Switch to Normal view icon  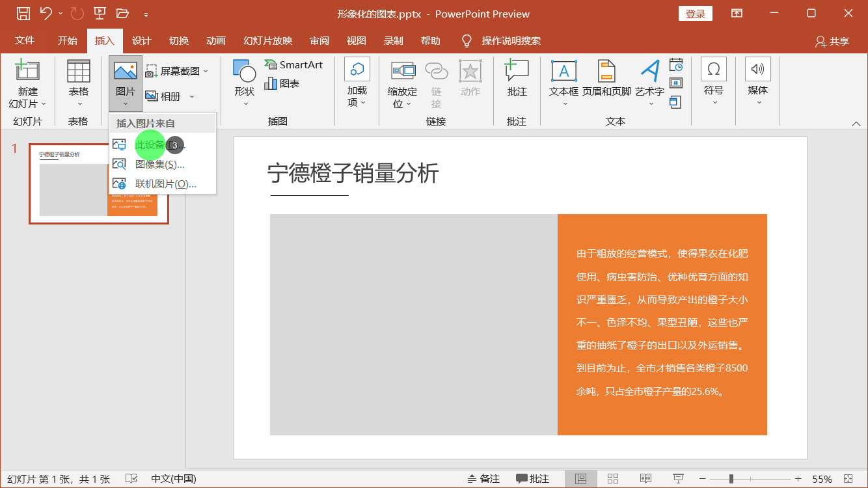(x=581, y=479)
